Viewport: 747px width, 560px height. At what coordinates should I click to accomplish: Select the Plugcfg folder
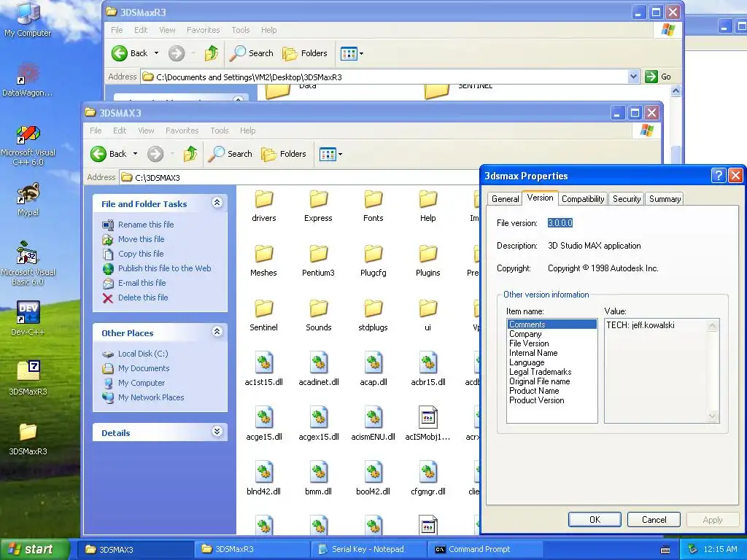coord(373,261)
